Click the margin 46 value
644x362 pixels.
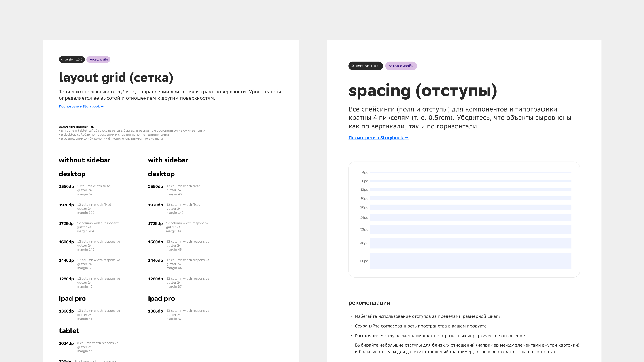[x=174, y=250]
